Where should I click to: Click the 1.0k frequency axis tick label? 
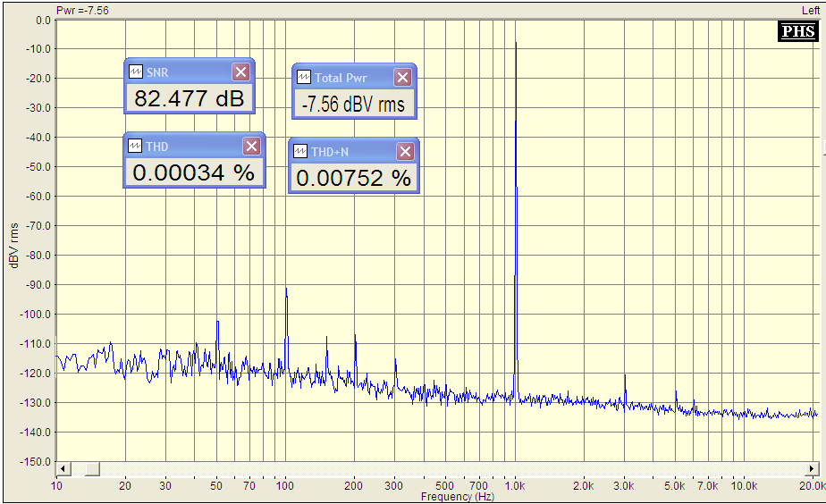(x=515, y=485)
